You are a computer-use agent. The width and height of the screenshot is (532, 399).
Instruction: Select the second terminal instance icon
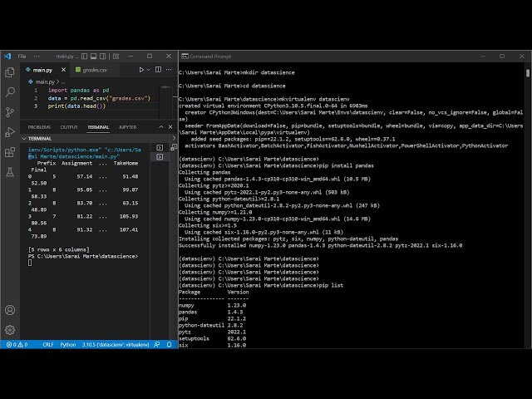pos(160,157)
